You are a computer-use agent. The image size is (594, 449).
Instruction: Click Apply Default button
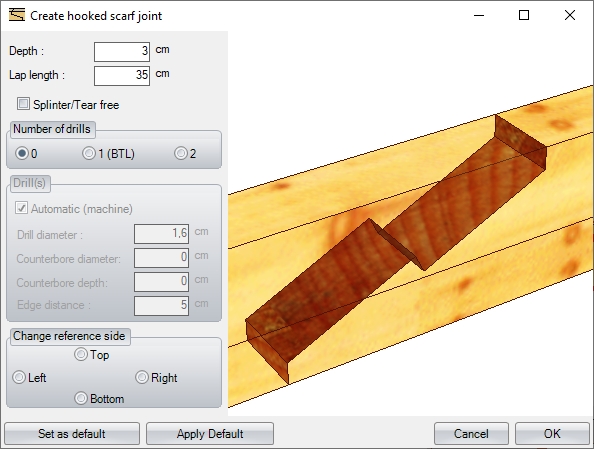coord(210,434)
